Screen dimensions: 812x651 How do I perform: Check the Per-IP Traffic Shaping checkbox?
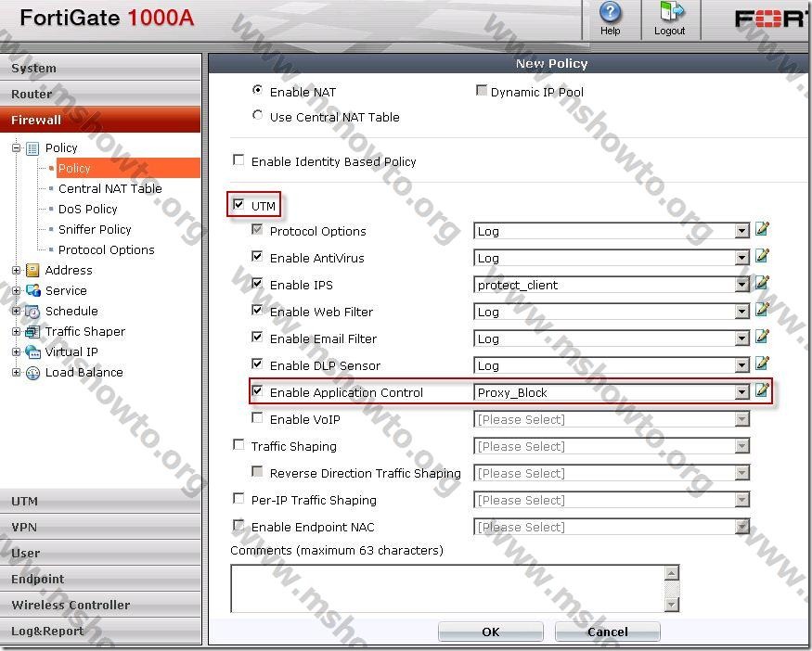[x=238, y=498]
